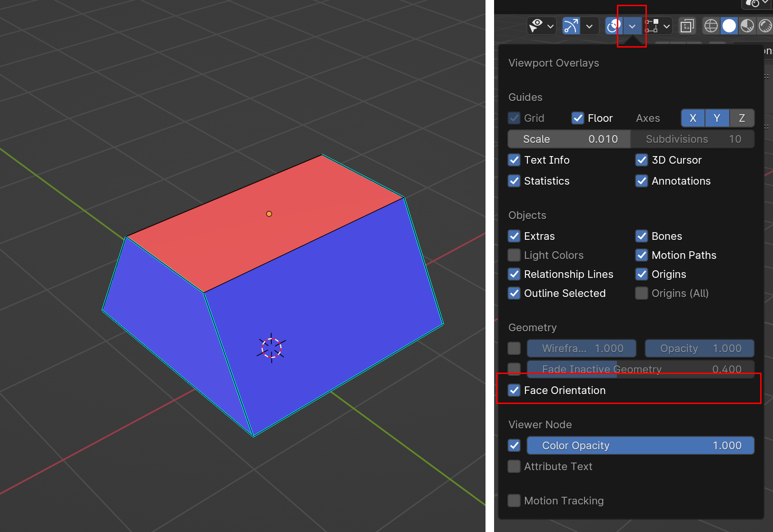
Task: Enable Fade Inactive Geometry checkbox
Action: click(514, 369)
